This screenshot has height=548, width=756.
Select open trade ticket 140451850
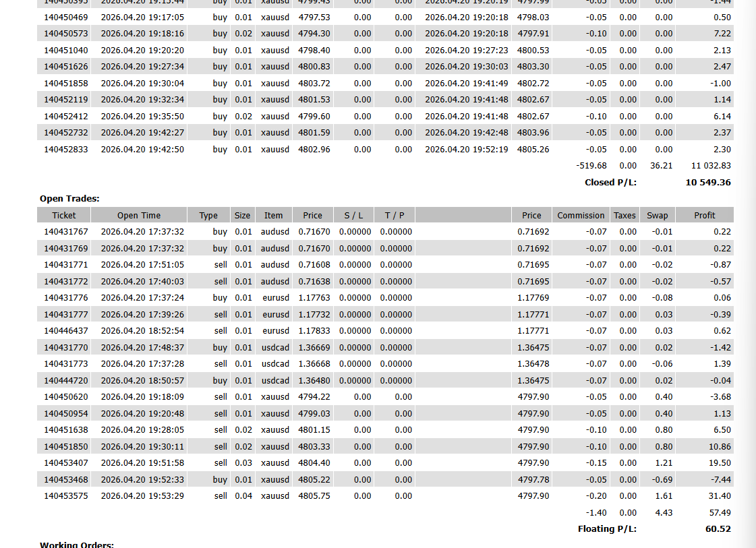pyautogui.click(x=66, y=446)
